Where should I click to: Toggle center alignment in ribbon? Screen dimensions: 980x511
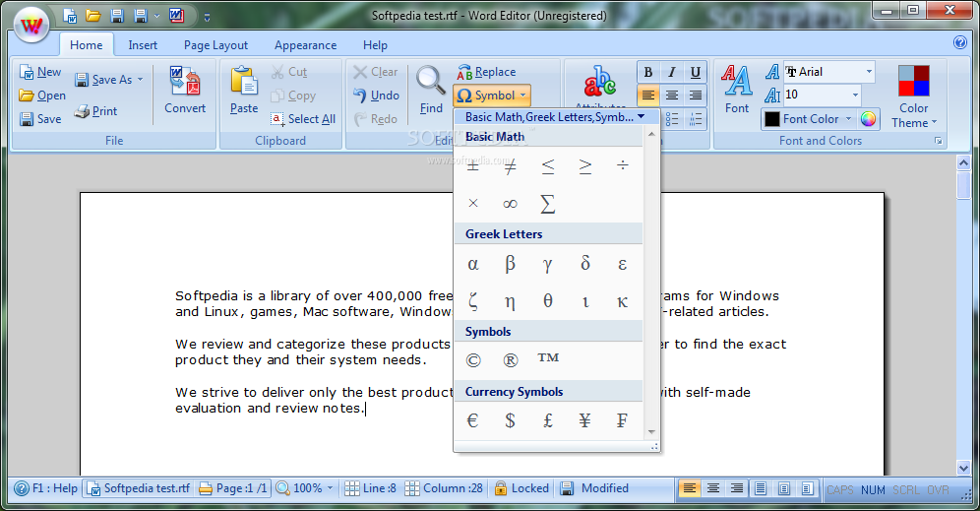(672, 96)
